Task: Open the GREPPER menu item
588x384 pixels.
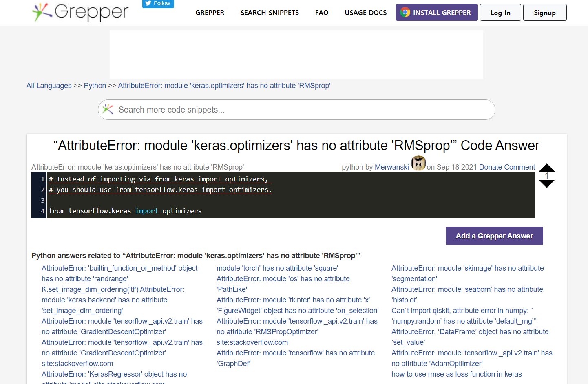Action: point(210,13)
